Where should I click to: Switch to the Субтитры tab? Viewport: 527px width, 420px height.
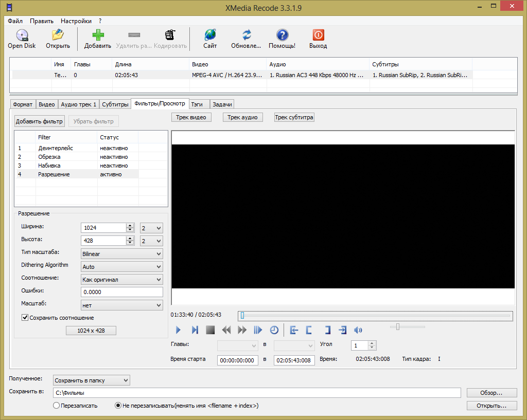pos(115,104)
